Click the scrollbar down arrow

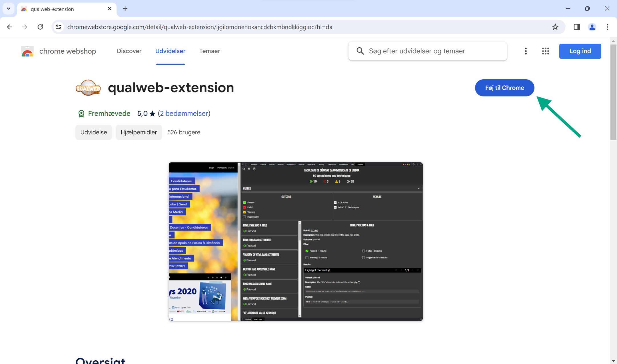[613, 361]
